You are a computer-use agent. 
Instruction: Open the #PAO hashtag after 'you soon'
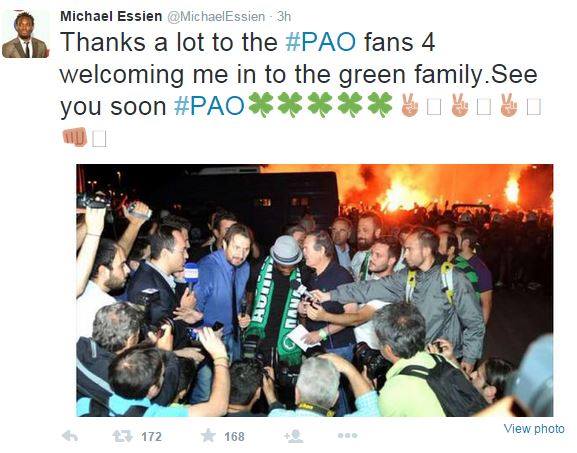point(209,106)
